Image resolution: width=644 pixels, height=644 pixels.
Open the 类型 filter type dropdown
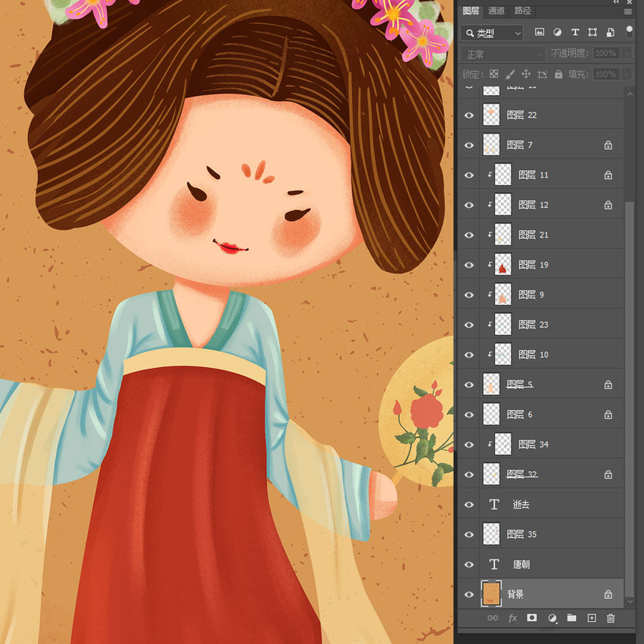(x=492, y=33)
